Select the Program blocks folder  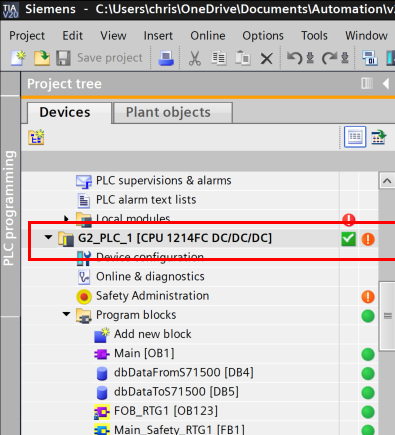pos(136,315)
